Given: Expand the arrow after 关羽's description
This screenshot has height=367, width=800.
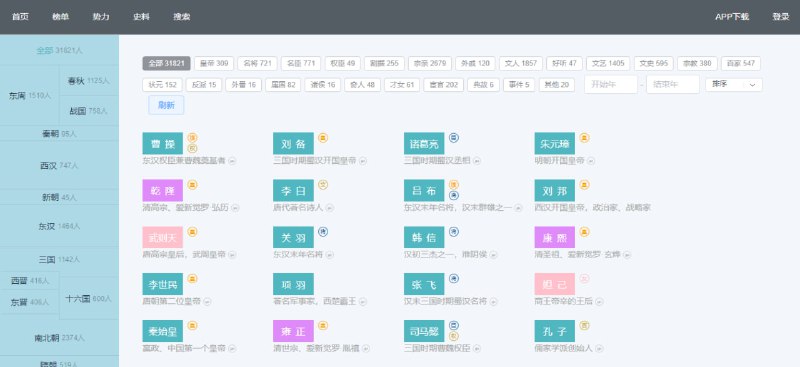Looking at the screenshot, I should (330, 255).
